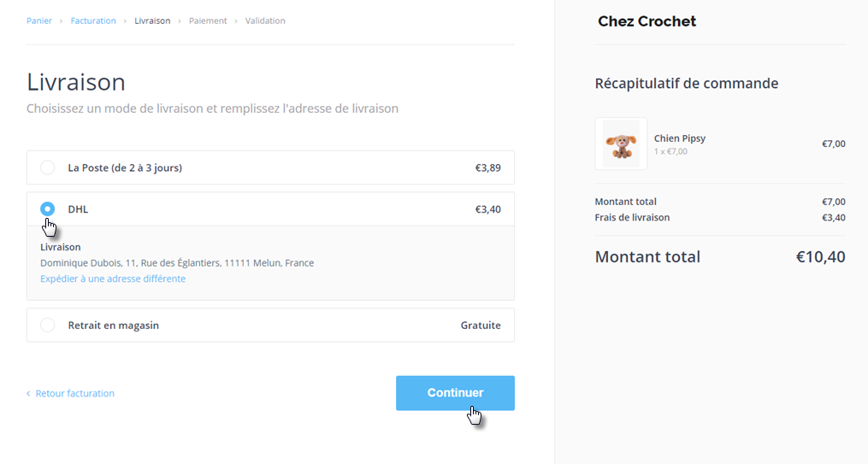
Task: Click the La Poste €3,89 price
Action: [x=488, y=168]
